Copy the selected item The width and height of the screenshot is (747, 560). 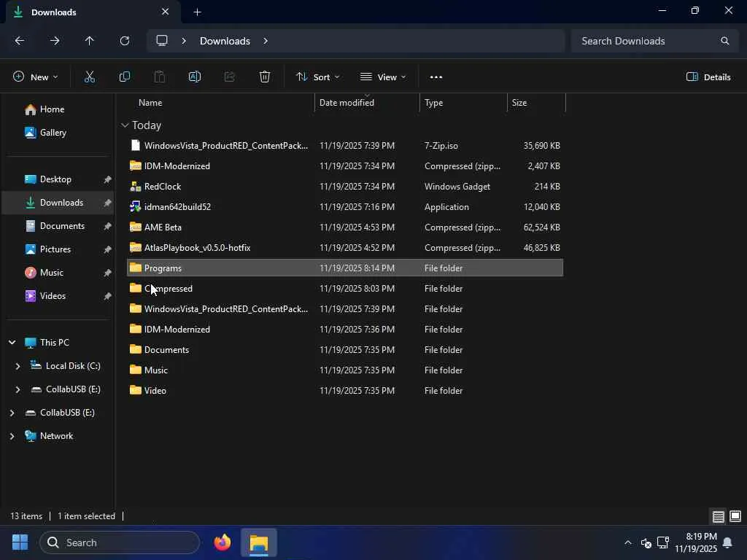[x=124, y=77]
